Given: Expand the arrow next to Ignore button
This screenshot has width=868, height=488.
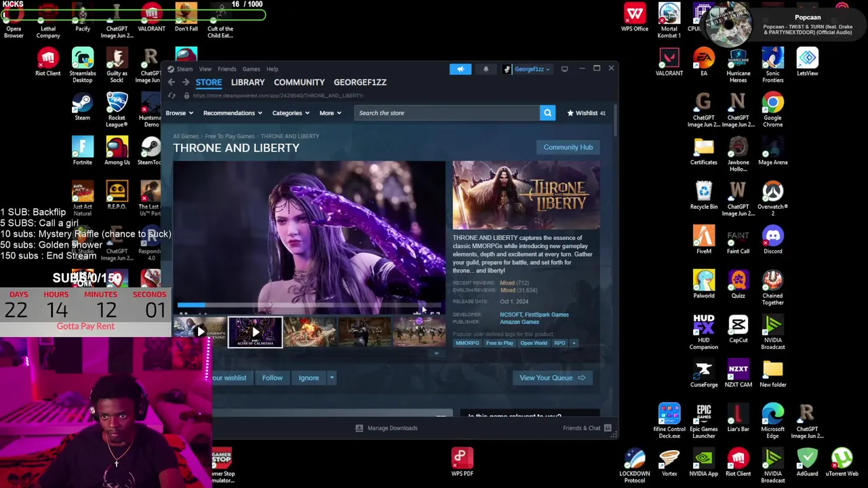Looking at the screenshot, I should pyautogui.click(x=332, y=378).
